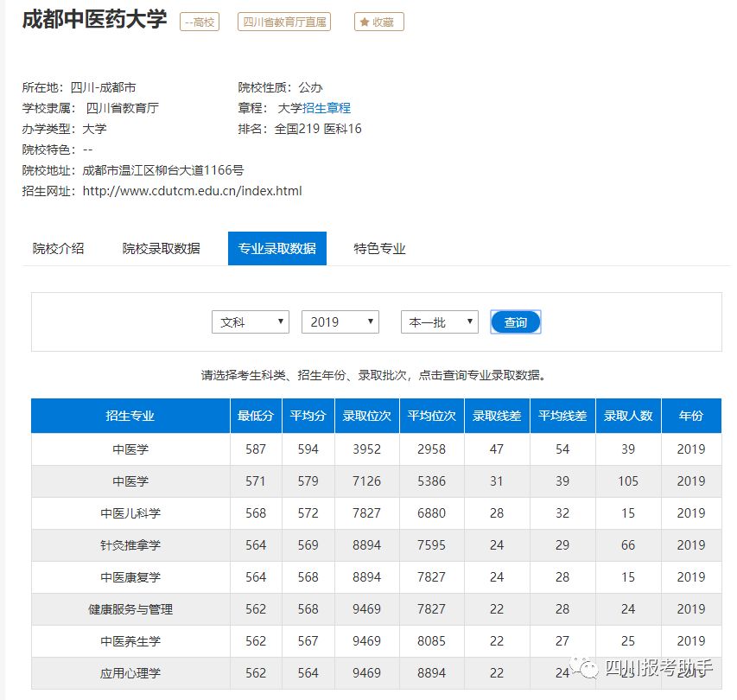
Task: Click the 四川省教育厅直属 tag
Action: click(284, 22)
